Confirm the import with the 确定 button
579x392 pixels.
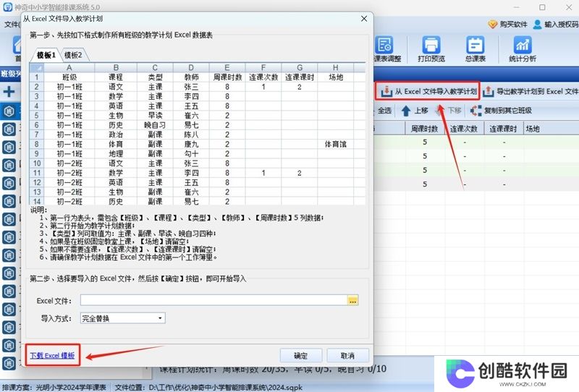[x=300, y=356]
